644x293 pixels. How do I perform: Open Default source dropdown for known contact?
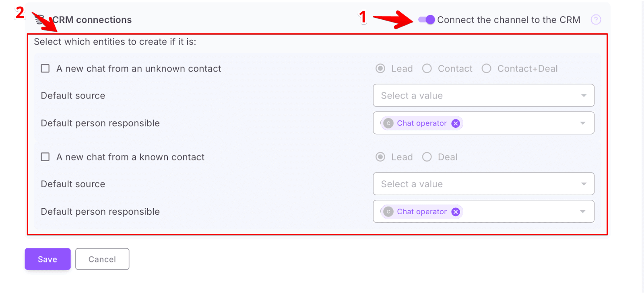pos(483,184)
